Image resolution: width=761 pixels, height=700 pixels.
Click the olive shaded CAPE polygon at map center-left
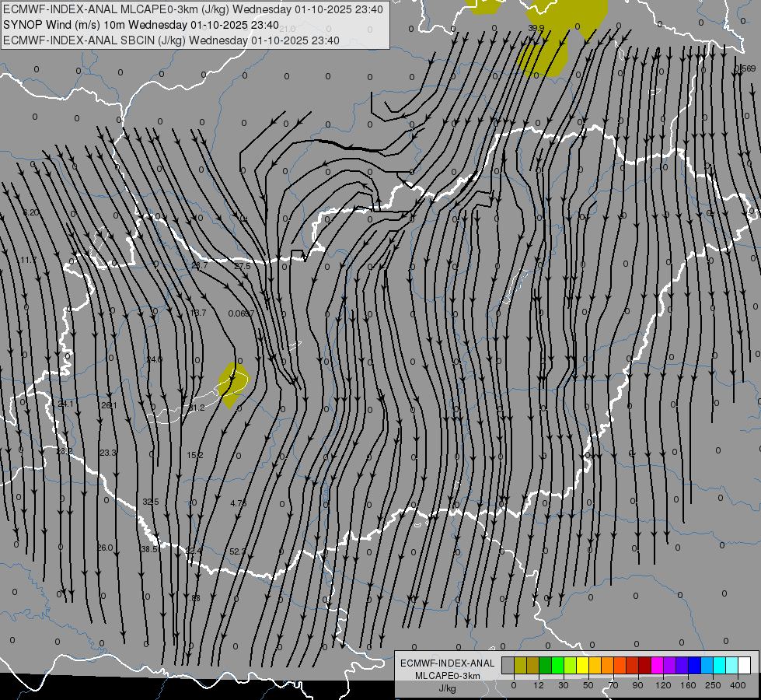tap(233, 385)
